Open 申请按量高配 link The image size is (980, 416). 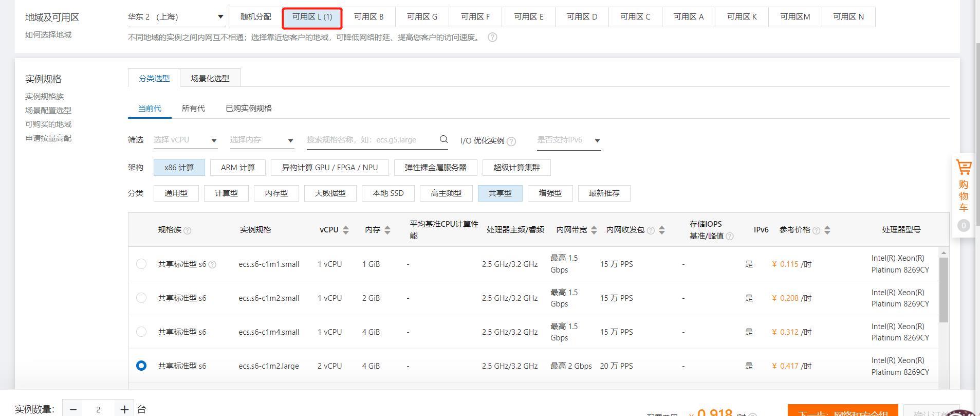point(48,138)
